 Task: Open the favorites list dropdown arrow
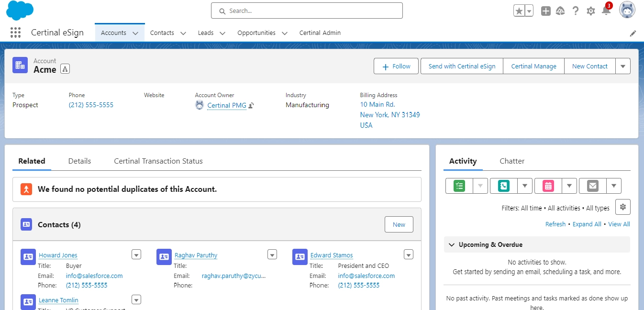529,11
